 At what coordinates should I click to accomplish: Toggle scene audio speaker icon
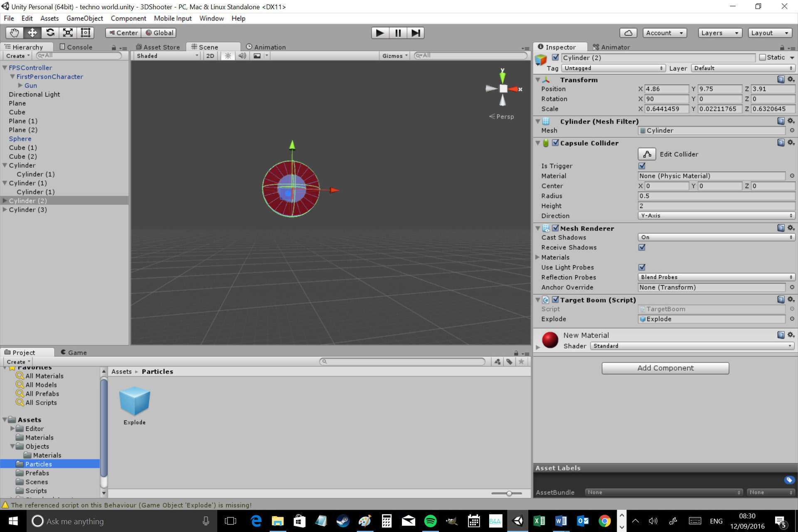[242, 56]
